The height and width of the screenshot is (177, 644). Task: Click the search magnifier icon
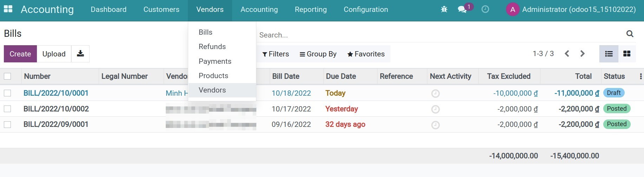click(x=630, y=34)
